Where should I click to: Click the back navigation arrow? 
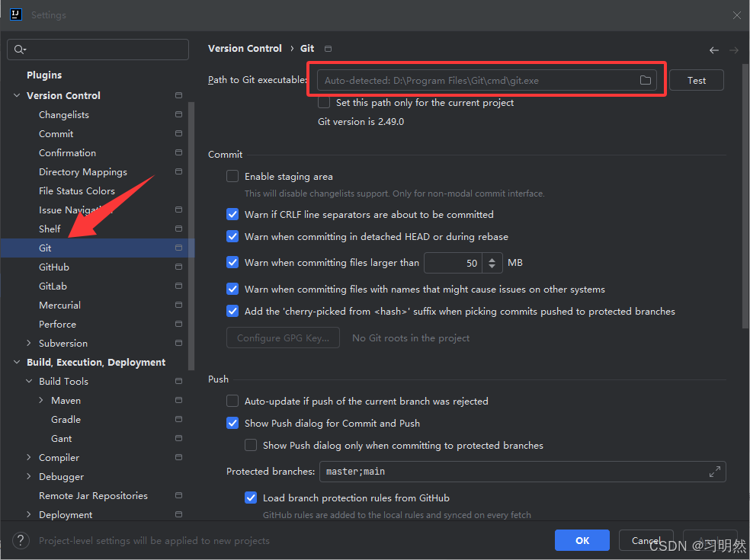pyautogui.click(x=713, y=50)
